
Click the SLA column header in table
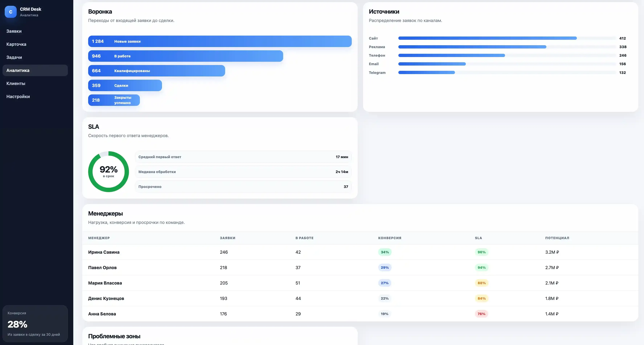[x=478, y=238]
